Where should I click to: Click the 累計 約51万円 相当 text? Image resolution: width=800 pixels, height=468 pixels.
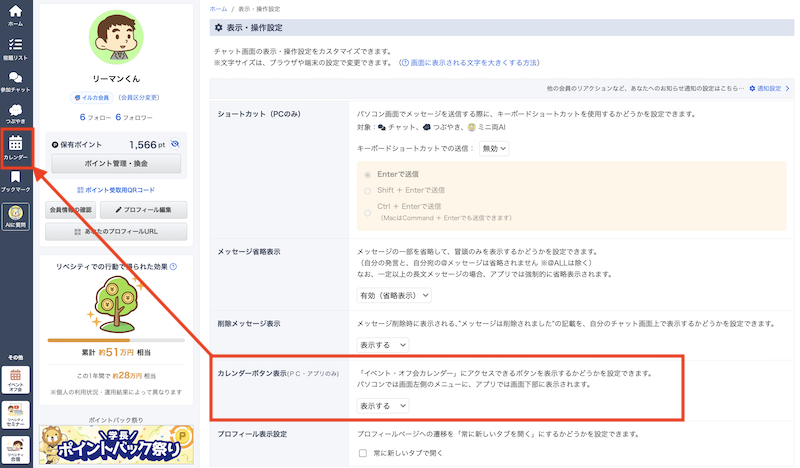116,352
